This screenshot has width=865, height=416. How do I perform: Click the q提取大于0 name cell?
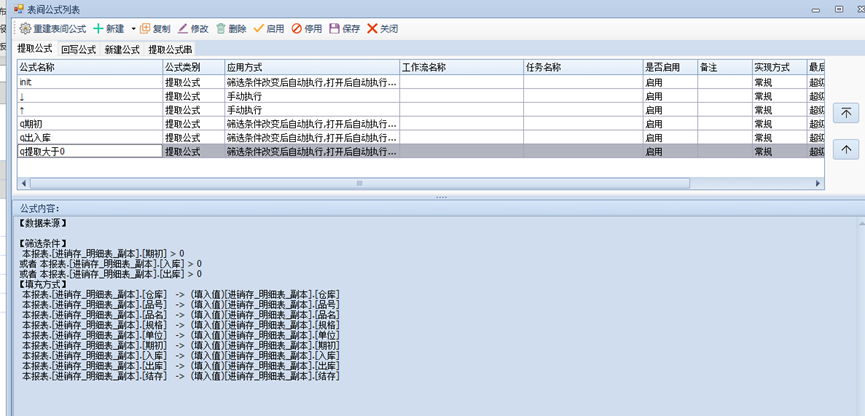[88, 151]
